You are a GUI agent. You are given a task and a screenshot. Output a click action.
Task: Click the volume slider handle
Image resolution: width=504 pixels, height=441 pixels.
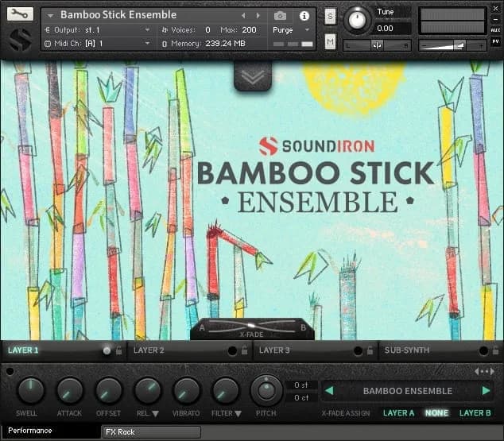click(x=459, y=45)
